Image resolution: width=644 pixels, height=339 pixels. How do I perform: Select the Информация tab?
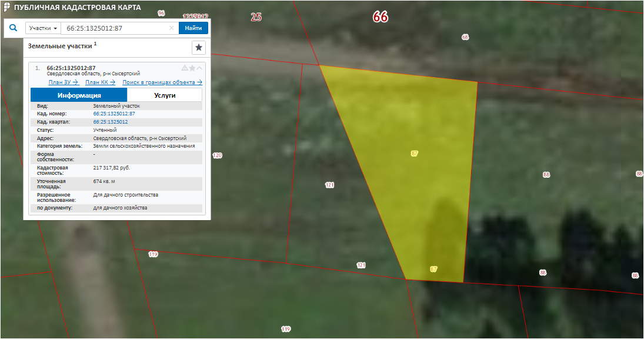click(x=79, y=95)
